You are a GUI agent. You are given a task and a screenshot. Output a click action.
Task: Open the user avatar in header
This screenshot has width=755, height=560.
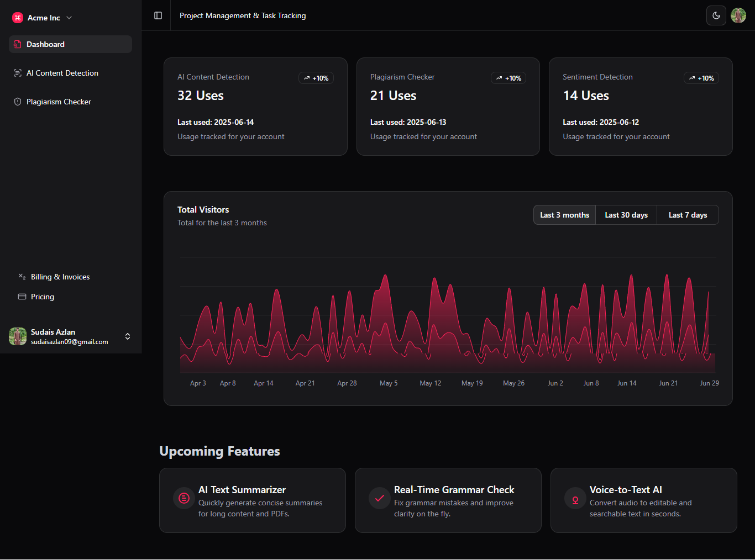pos(738,15)
